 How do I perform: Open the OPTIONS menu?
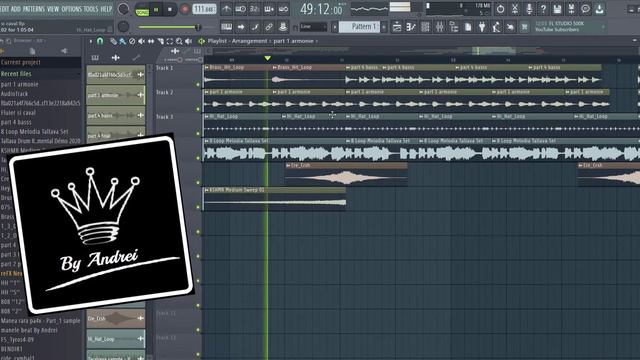[71, 9]
